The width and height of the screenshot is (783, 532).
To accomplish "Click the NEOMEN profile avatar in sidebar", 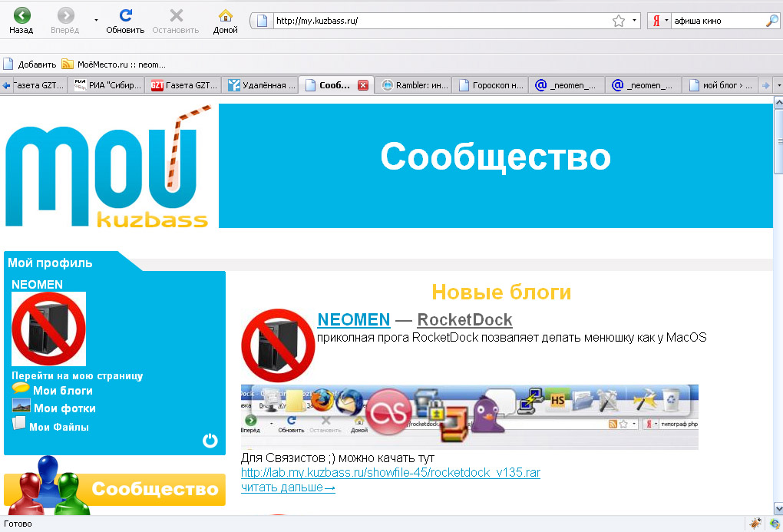I will click(48, 329).
